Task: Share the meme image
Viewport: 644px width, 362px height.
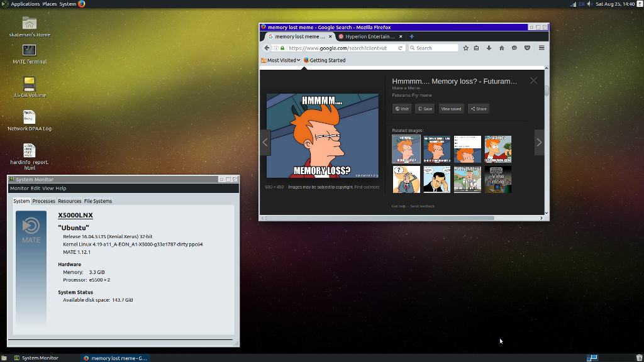Action: (x=479, y=109)
